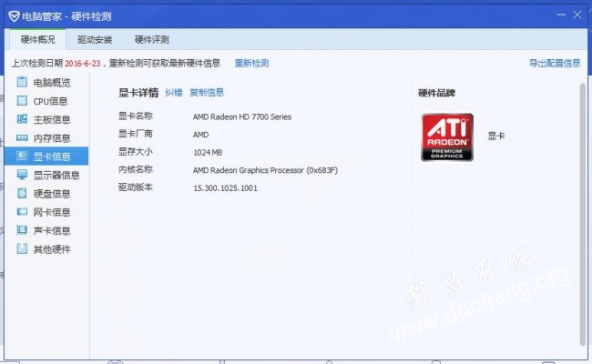Click the 纠错 link beside 显卡详情
592x364 pixels.
click(x=174, y=93)
